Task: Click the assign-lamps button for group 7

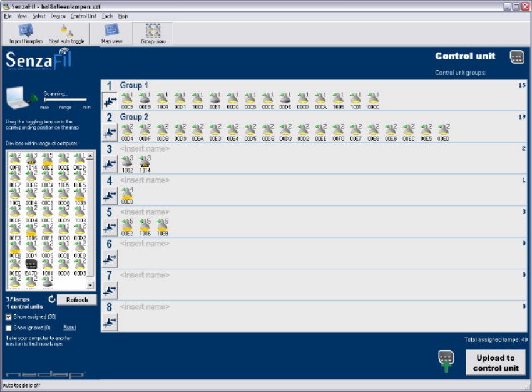Action: (x=110, y=291)
